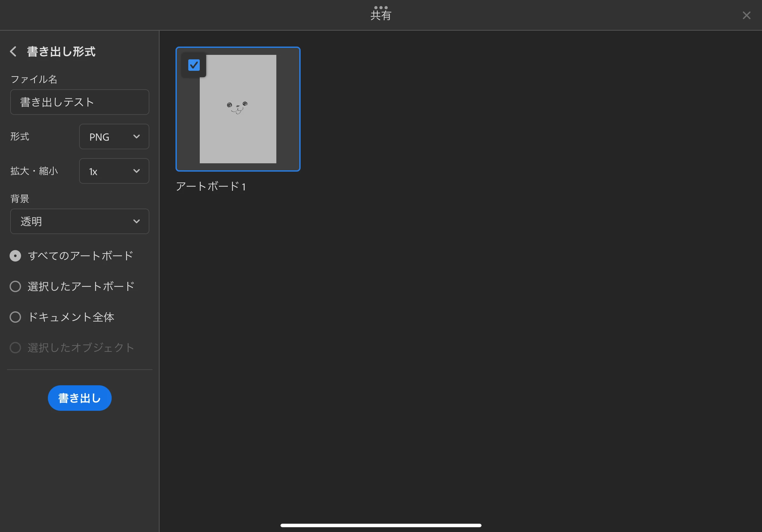Open the 拡大・縮小 1x dropdown
Viewport: 762px width, 532px height.
[114, 171]
